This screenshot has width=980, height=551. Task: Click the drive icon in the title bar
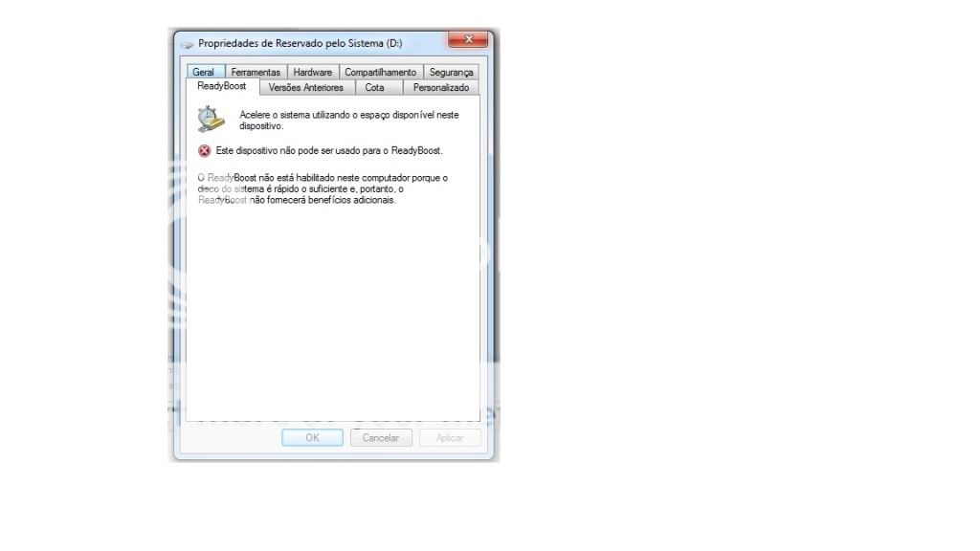tap(188, 44)
